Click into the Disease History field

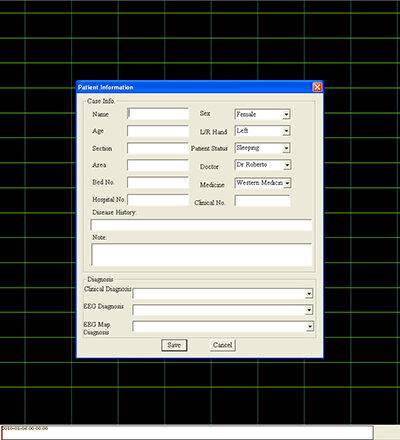coord(201,225)
